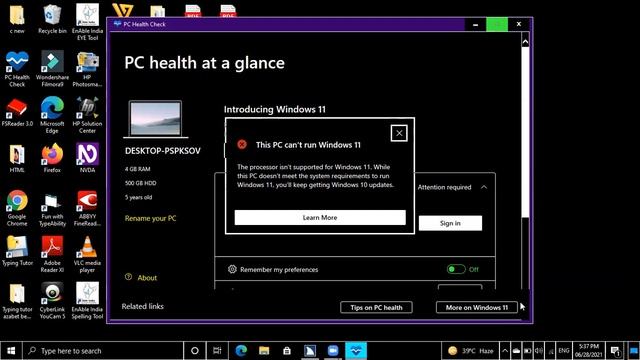Click the Remember my preferences gear icon
Viewport: 640px width, 360px height.
coord(232,269)
